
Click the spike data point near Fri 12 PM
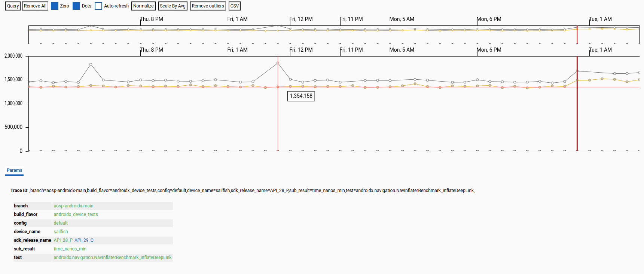coord(278,63)
